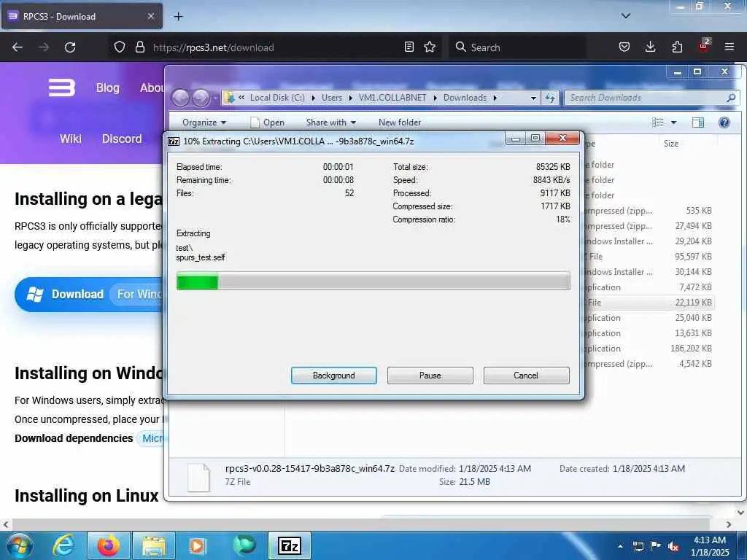
Task: Reload the RPCS3 page
Action: pyautogui.click(x=70, y=47)
